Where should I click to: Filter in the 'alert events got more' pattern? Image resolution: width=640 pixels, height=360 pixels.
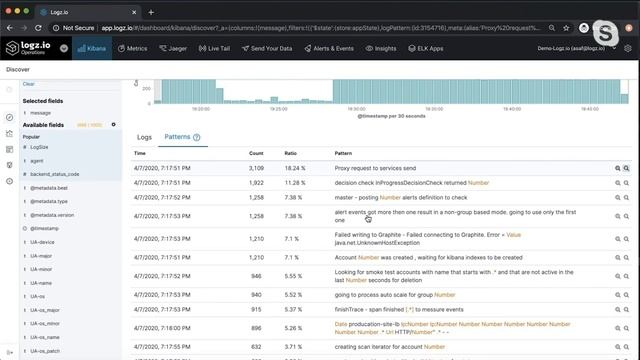pos(618,216)
